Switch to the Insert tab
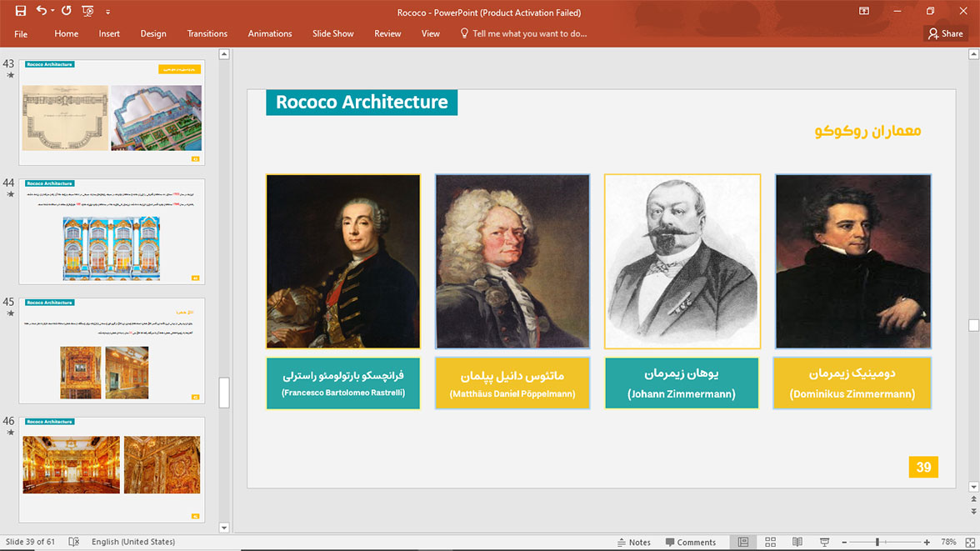This screenshot has height=551, width=980. click(x=109, y=34)
